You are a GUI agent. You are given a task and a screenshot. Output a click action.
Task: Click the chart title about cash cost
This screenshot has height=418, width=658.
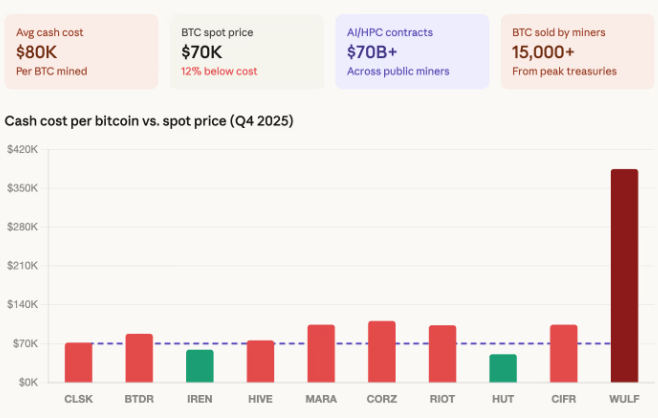coord(149,121)
